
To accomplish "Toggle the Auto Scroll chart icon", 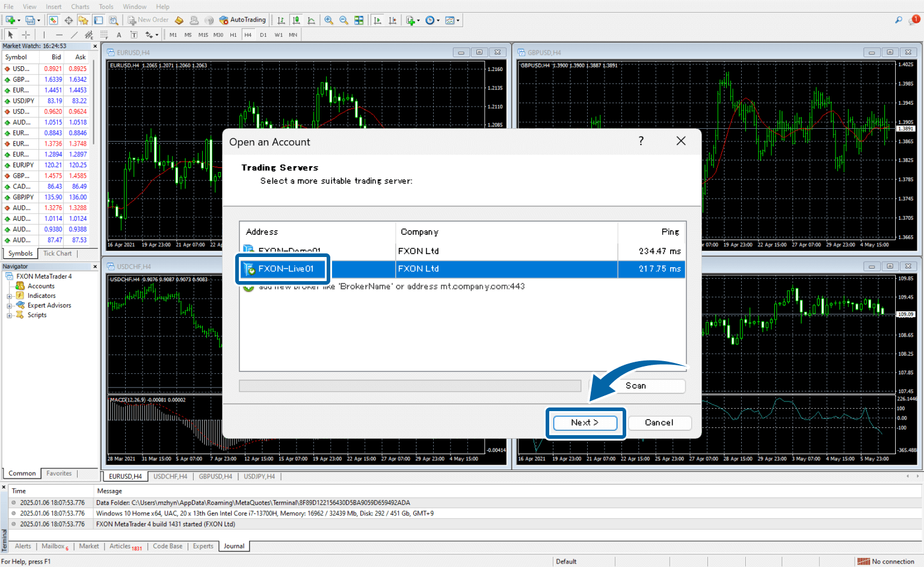I will pos(377,20).
